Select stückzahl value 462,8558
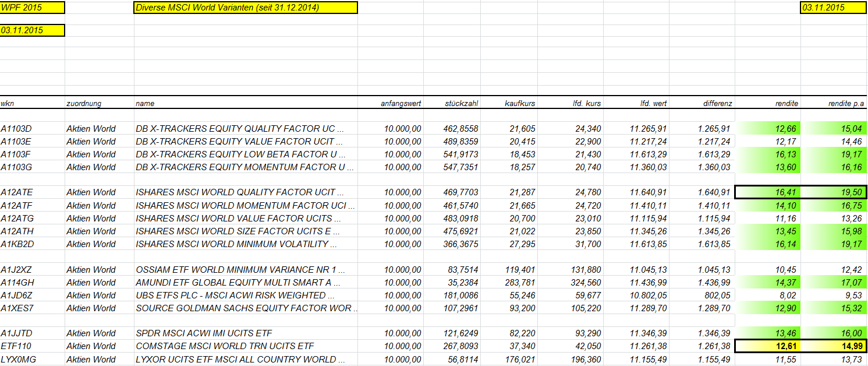 (451, 128)
